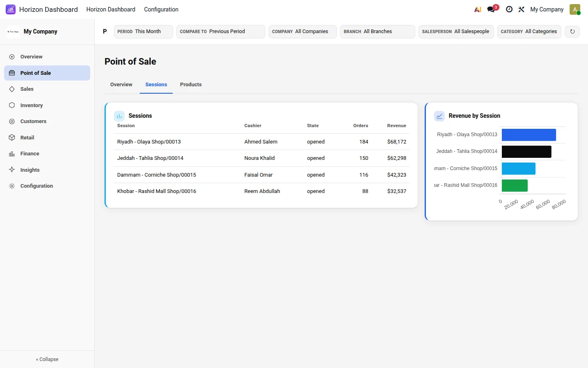Click the Customers icon in sidebar

(12, 121)
